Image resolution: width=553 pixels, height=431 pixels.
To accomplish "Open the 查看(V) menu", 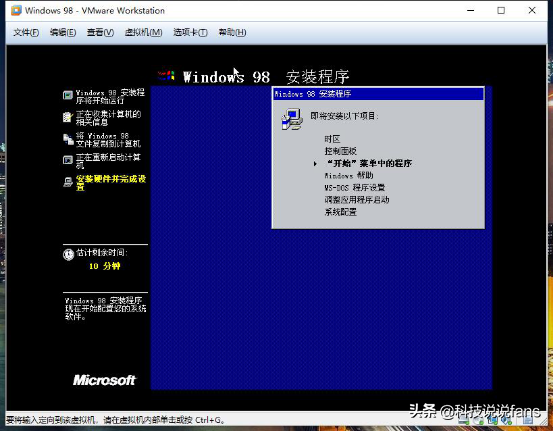I will point(100,32).
